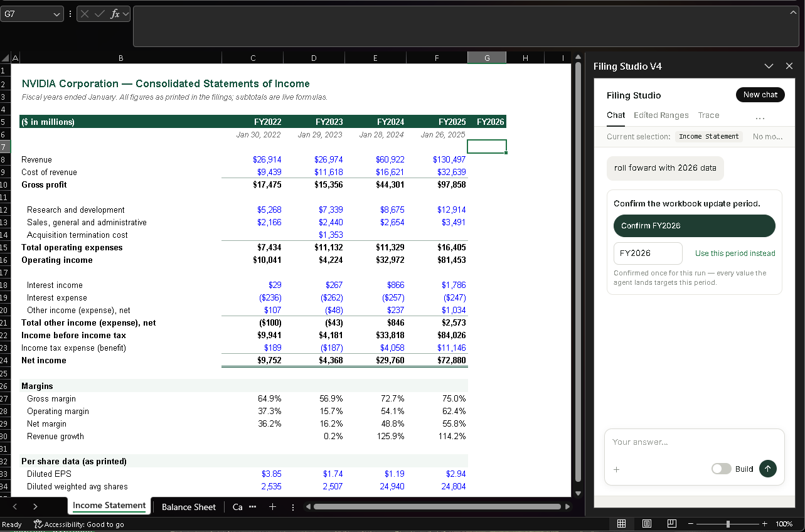Switch to Normal view icon
805x532 pixels.
[x=621, y=524]
